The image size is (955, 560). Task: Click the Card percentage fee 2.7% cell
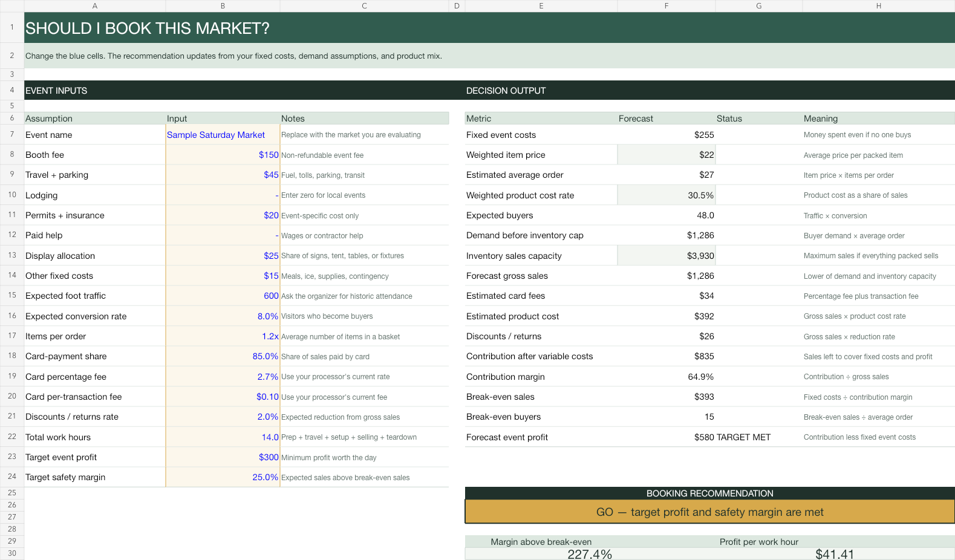pos(223,377)
